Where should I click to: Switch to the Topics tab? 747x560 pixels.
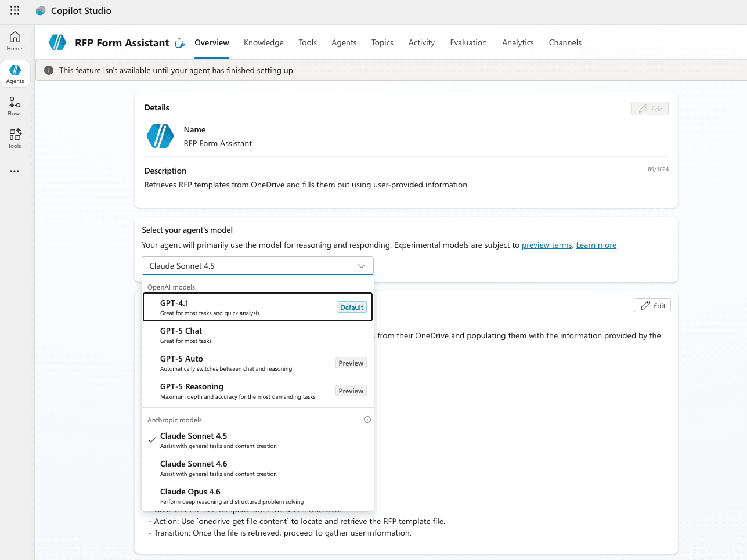point(382,42)
